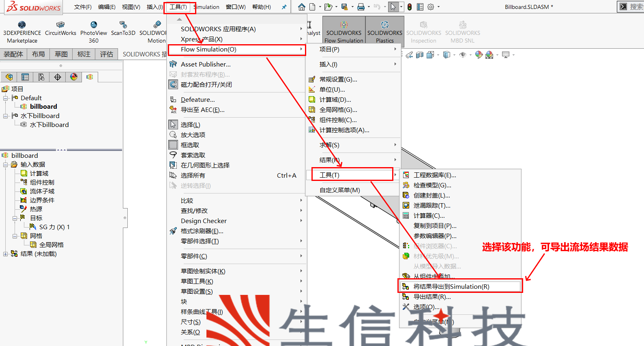
Task: Open the 帮助(H) menu
Action: [x=261, y=7]
